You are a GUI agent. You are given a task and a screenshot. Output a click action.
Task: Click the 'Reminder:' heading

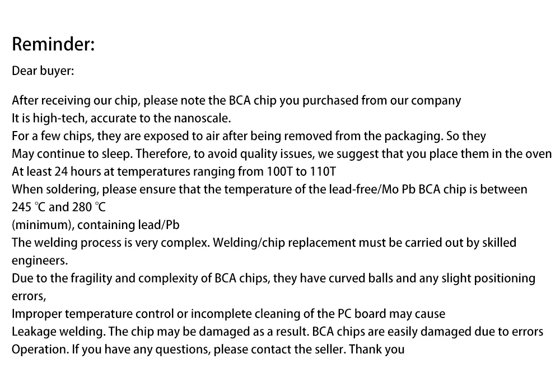53,44
